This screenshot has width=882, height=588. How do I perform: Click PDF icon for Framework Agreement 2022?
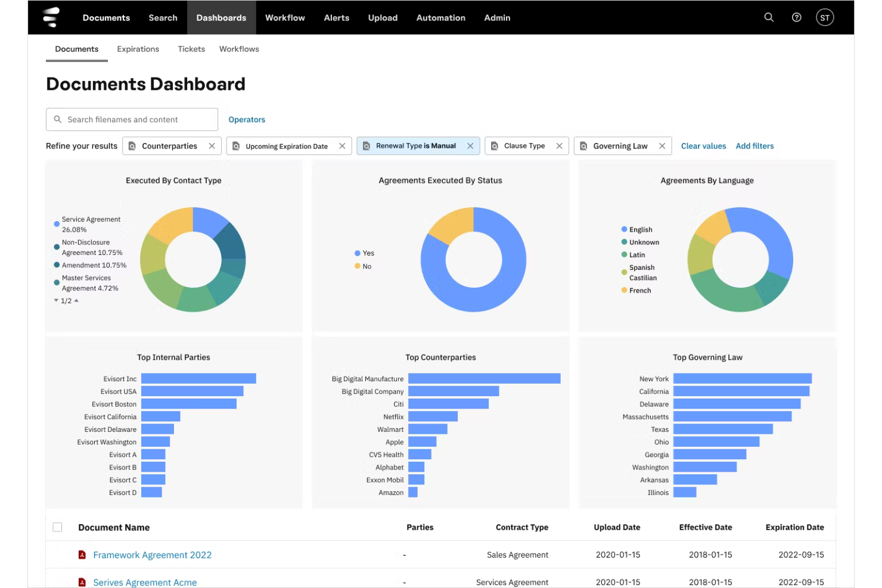coord(82,555)
